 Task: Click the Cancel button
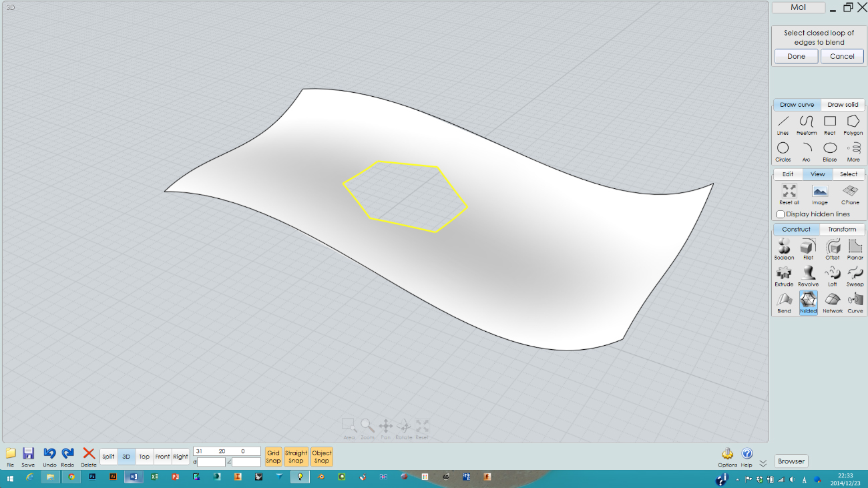(x=842, y=56)
